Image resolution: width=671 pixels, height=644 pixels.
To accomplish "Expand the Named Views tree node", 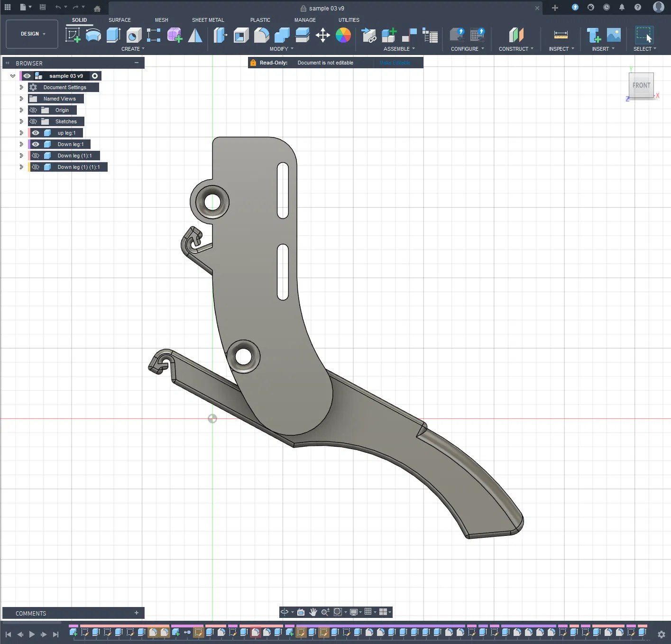I will pyautogui.click(x=21, y=99).
